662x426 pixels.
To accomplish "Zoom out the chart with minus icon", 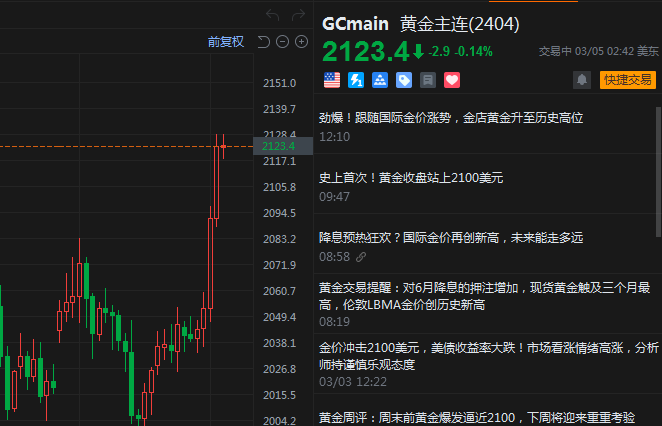I will click(x=282, y=42).
